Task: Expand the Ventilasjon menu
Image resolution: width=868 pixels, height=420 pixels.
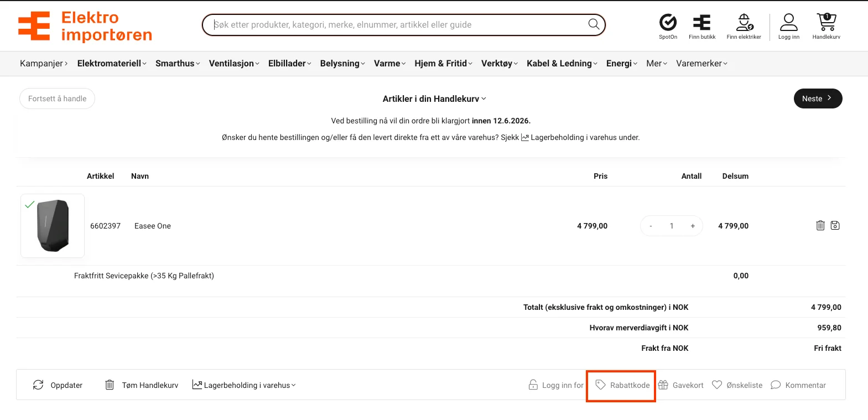Action: 234,64
